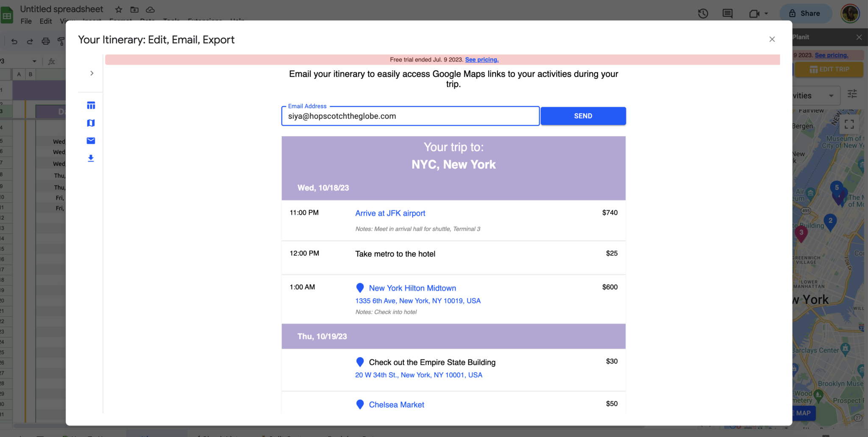
Task: Move spreadsheet using folder icon
Action: click(x=134, y=9)
